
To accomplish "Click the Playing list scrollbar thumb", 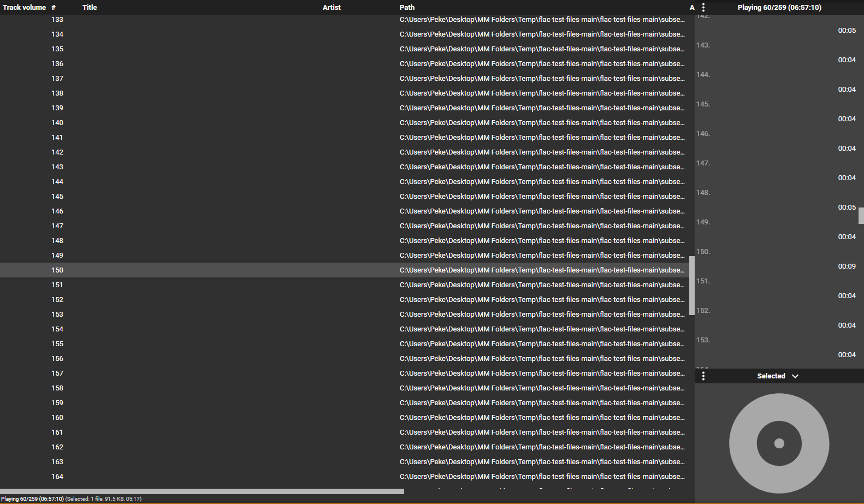I will (861, 215).
